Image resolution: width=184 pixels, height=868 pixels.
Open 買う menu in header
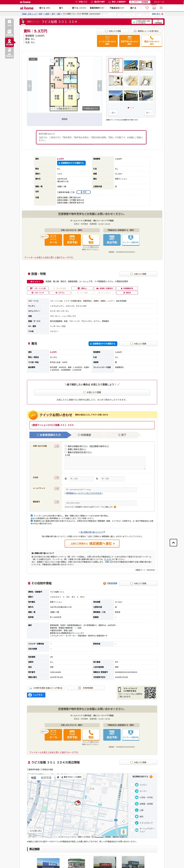(x=61, y=8)
